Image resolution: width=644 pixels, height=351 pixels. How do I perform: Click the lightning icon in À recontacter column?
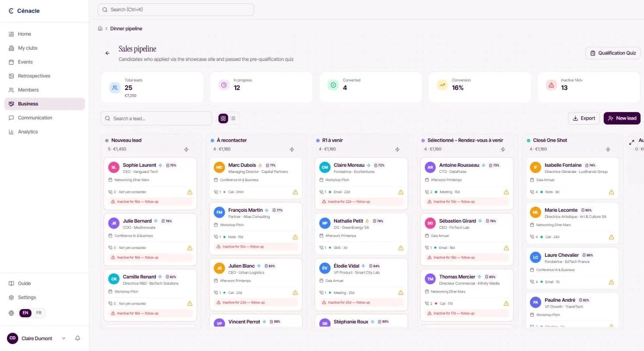292,150
